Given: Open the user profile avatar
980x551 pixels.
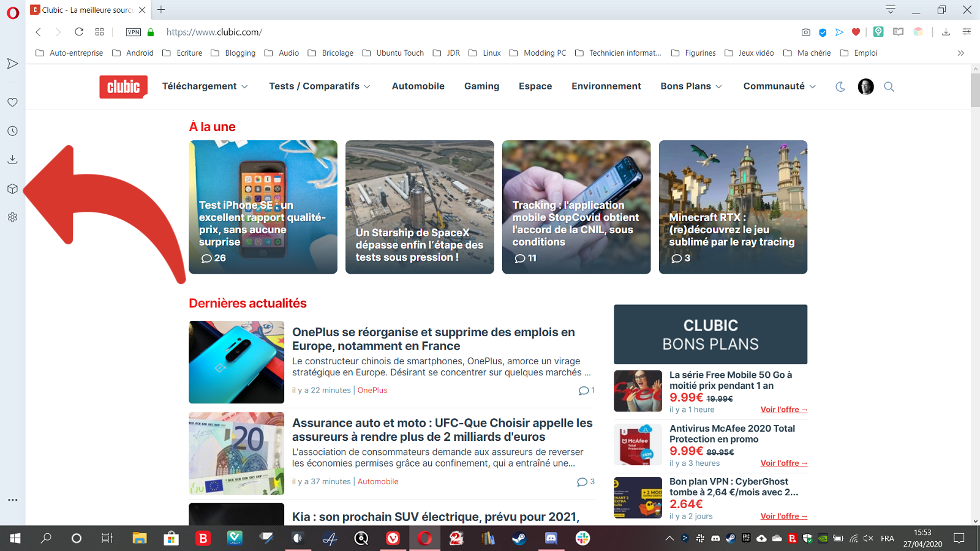Looking at the screenshot, I should (865, 87).
